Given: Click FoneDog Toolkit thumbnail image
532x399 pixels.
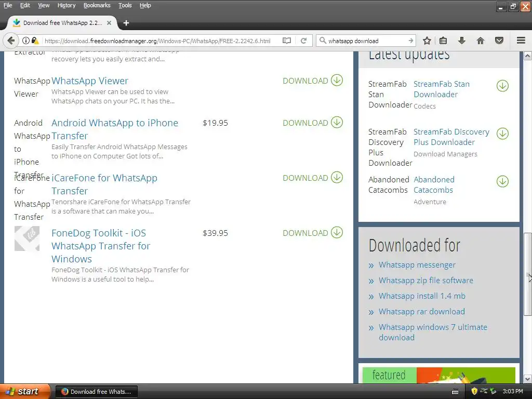Looking at the screenshot, I should pos(27,238).
